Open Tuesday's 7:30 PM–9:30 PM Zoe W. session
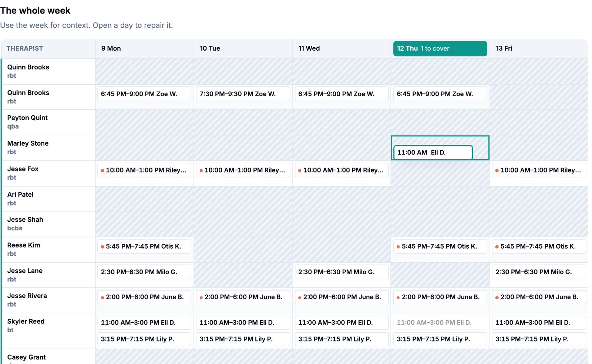 click(243, 94)
